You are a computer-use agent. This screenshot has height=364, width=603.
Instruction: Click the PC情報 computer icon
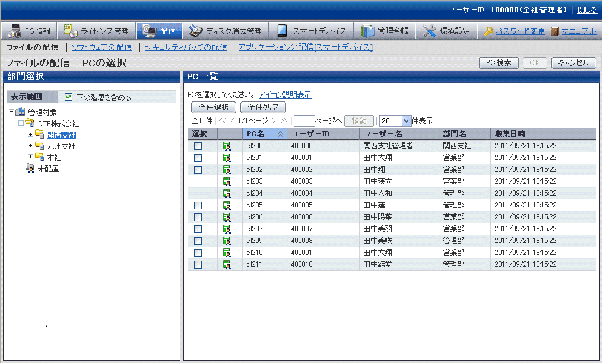click(14, 31)
